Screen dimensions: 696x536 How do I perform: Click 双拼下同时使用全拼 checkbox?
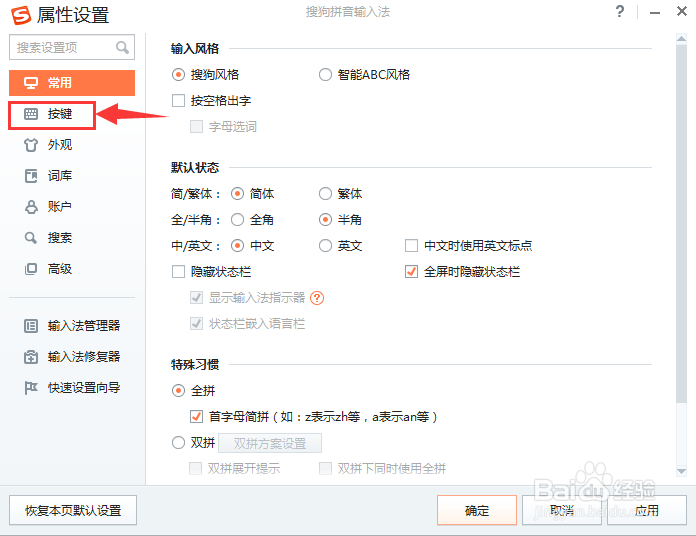coord(325,469)
